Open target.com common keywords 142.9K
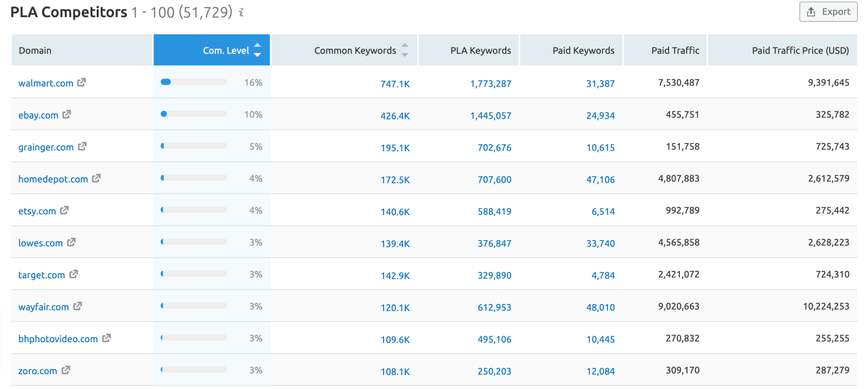Viewport: 868px width, 389px height. (x=395, y=276)
